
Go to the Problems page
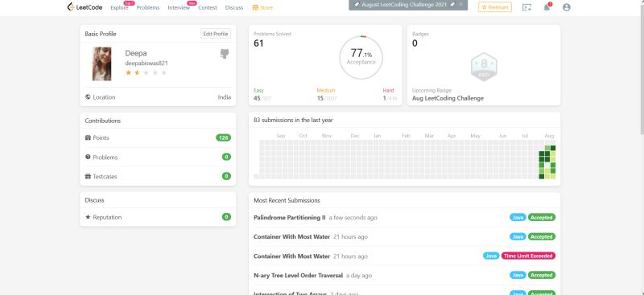point(148,7)
